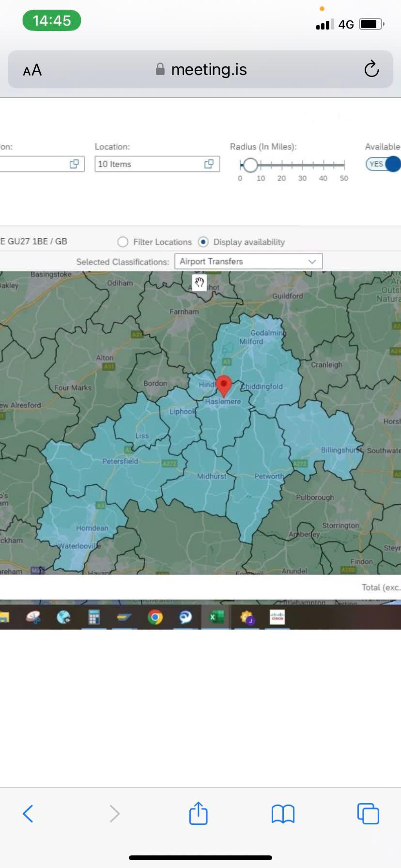Open Google Chrome from the taskbar
This screenshot has height=868, width=401.
pos(155,617)
